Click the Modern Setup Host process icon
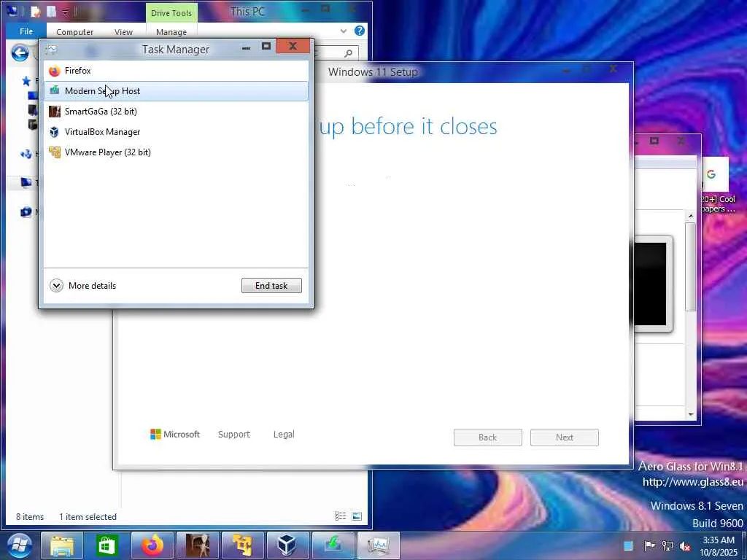Viewport: 747px width, 560px height. coord(54,90)
